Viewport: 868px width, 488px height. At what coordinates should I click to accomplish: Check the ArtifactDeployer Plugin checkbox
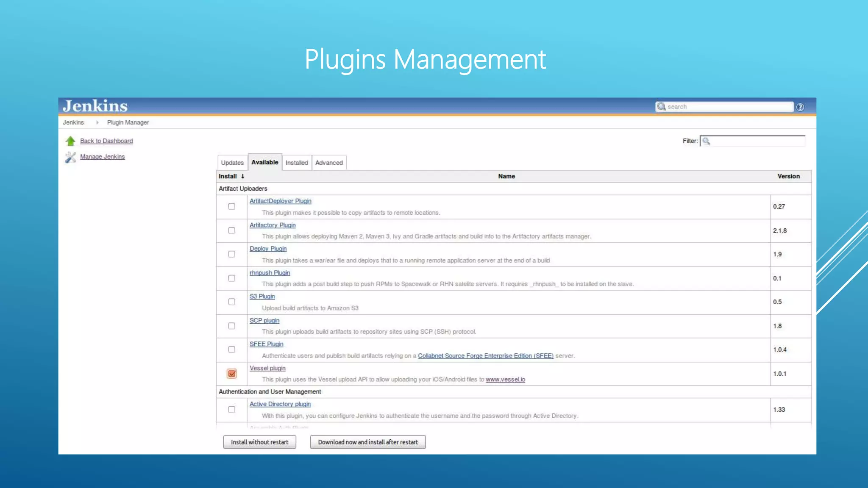[231, 206]
